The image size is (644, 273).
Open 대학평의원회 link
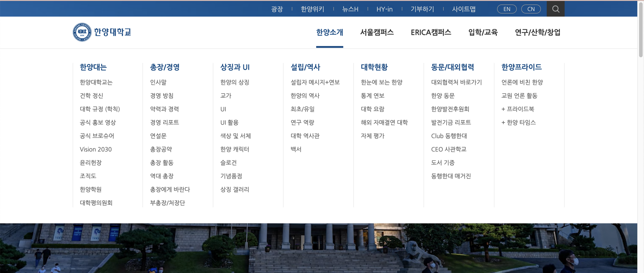pyautogui.click(x=96, y=203)
